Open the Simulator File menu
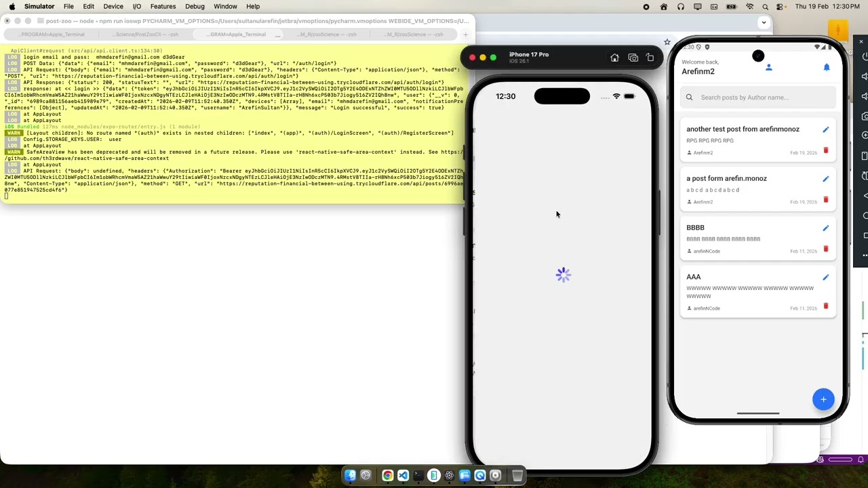This screenshot has width=868, height=488. coord(68,6)
